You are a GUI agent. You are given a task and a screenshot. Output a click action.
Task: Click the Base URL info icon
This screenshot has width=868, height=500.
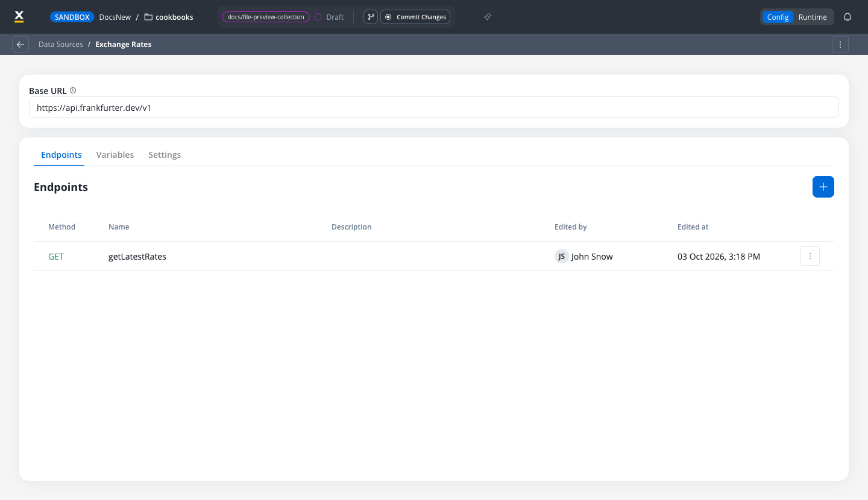(x=73, y=90)
